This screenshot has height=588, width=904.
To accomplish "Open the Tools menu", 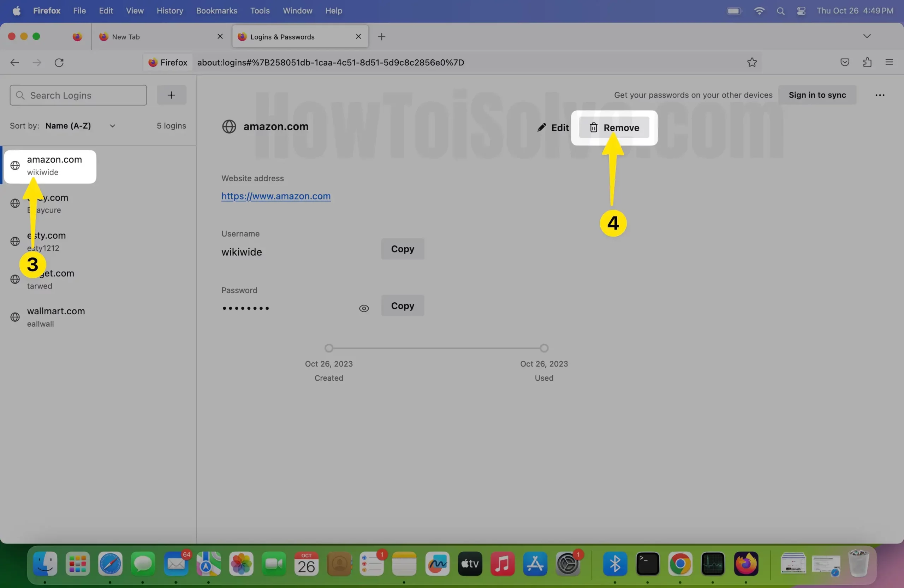I will 260,11.
